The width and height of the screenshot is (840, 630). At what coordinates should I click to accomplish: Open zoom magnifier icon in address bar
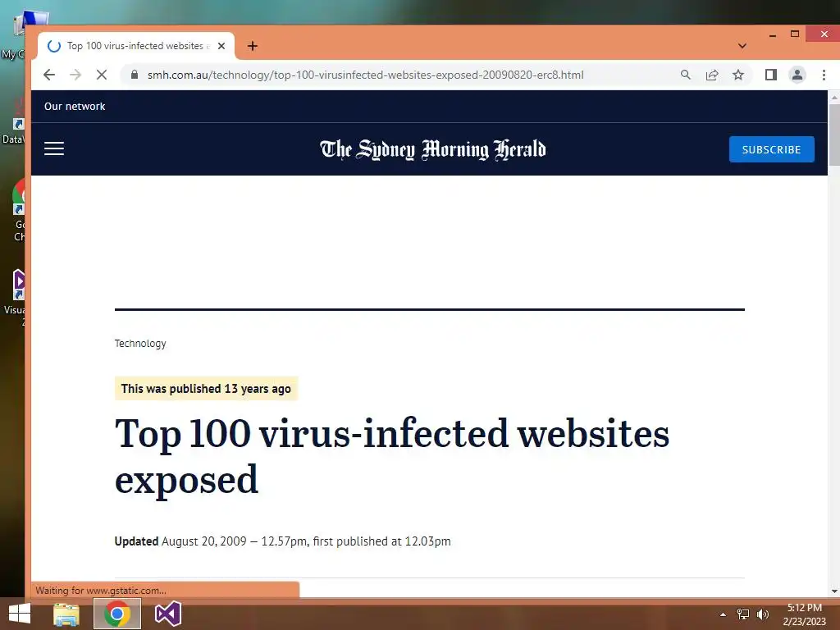685,75
